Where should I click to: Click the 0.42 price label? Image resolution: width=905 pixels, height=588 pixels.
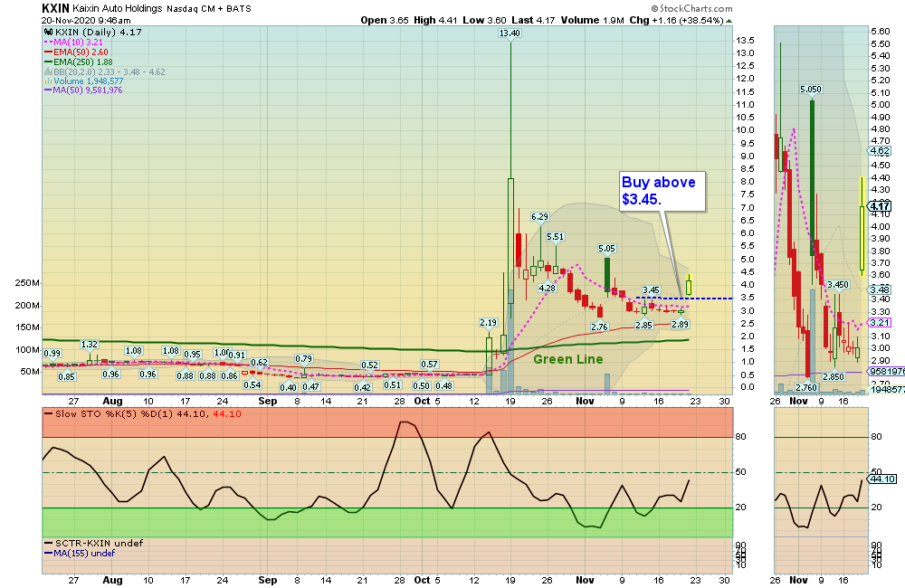[x=363, y=388]
